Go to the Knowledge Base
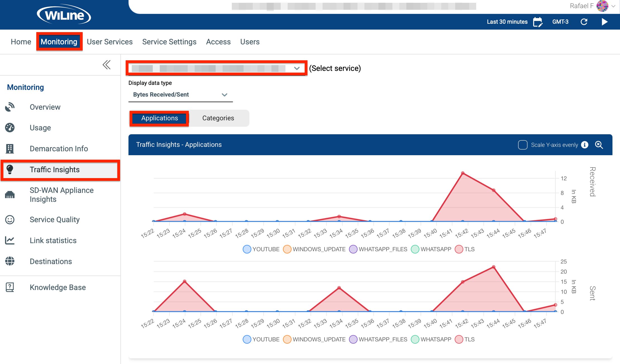This screenshot has height=364, width=620. click(10, 287)
